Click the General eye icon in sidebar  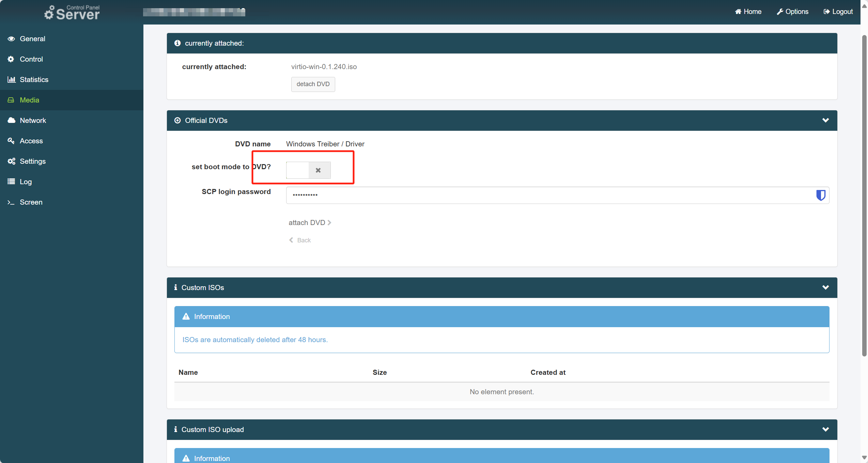click(x=11, y=39)
